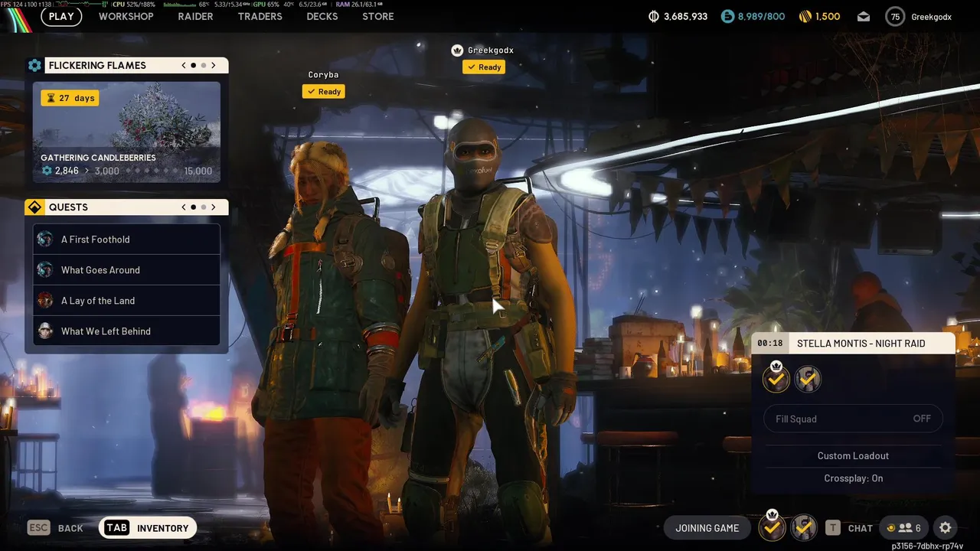
Task: Open the social friends list showing 6
Action: (903, 528)
